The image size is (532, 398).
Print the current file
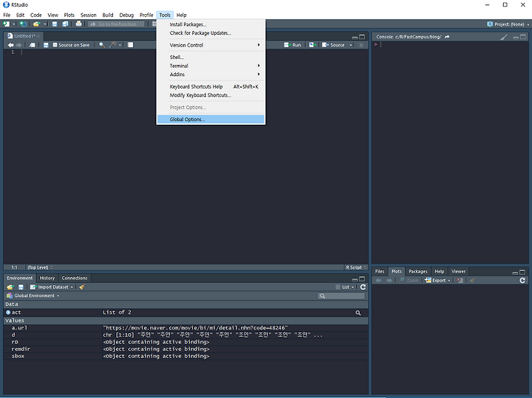tap(79, 24)
